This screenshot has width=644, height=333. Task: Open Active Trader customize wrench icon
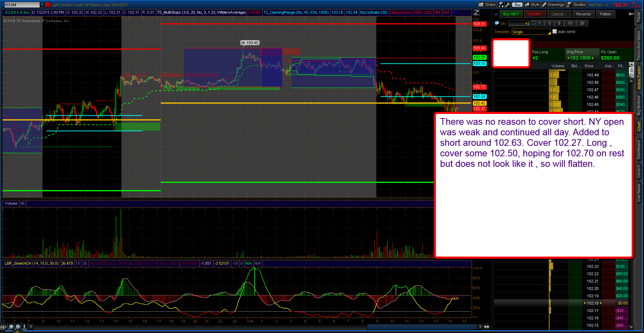tap(631, 14)
